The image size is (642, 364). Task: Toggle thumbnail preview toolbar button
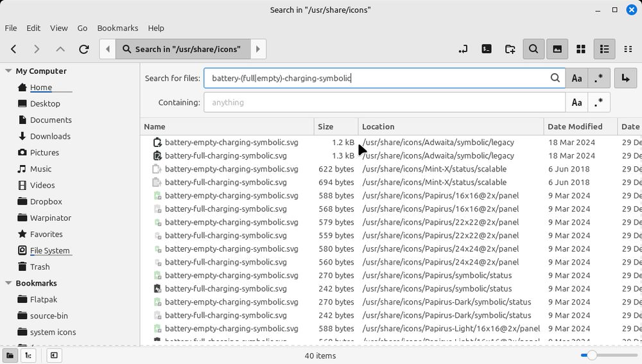(557, 49)
